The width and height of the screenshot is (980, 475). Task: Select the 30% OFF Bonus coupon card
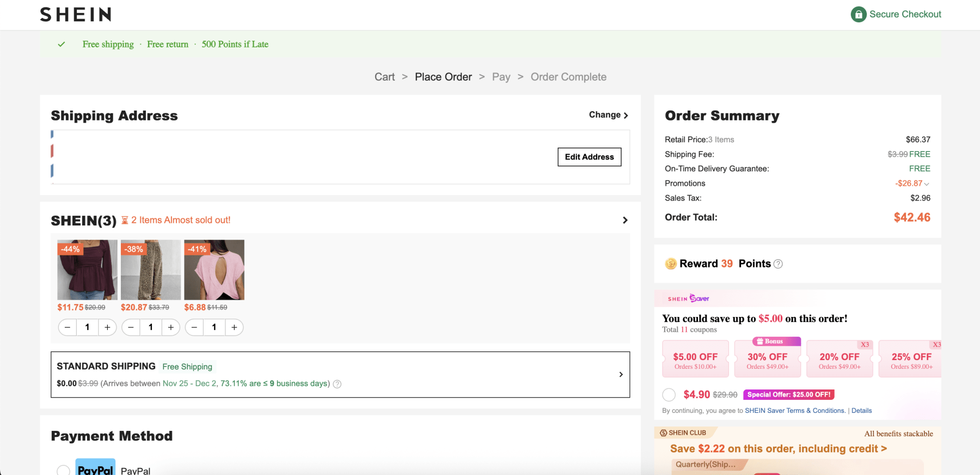point(768,359)
